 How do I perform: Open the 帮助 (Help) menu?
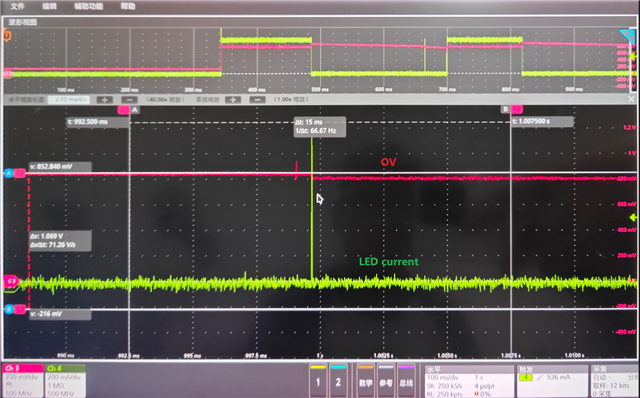click(x=128, y=6)
